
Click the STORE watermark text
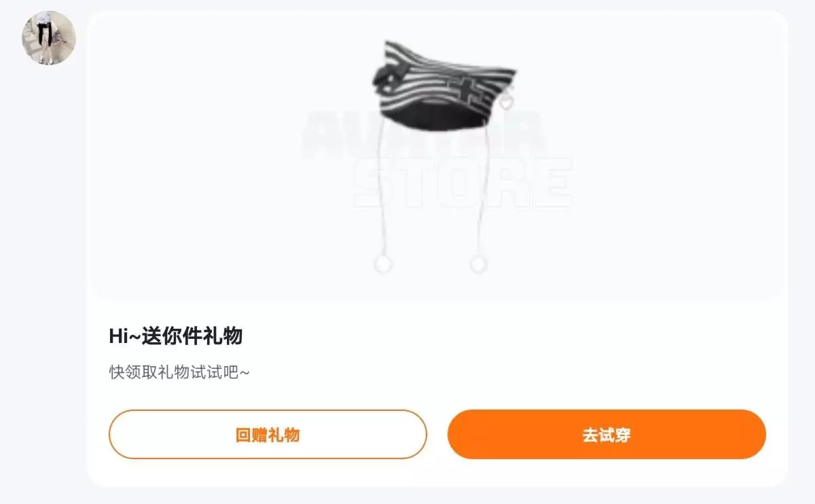tap(463, 183)
